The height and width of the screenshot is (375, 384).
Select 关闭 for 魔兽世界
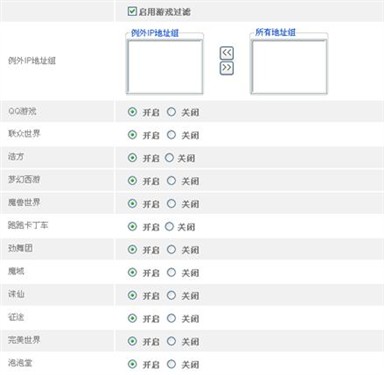(171, 203)
